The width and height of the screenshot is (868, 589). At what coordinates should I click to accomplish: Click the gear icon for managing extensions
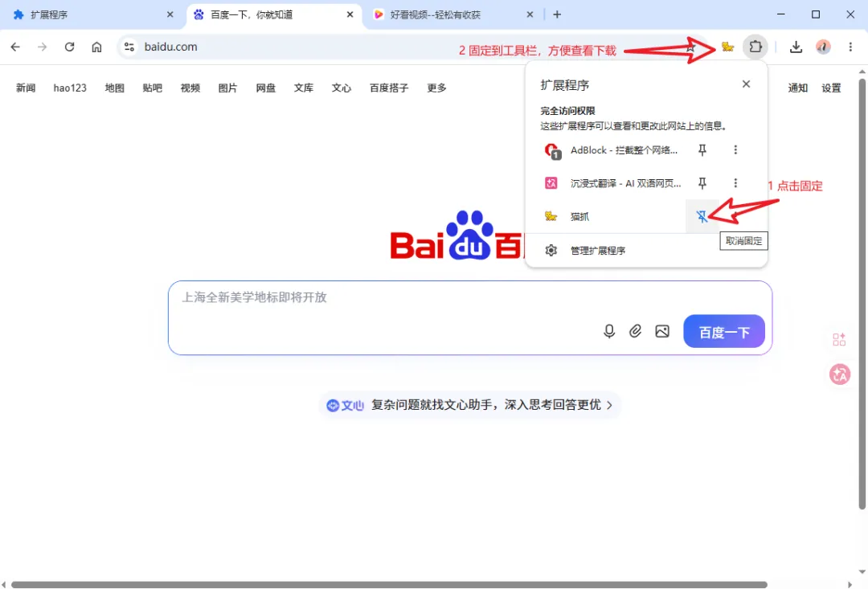(x=551, y=250)
